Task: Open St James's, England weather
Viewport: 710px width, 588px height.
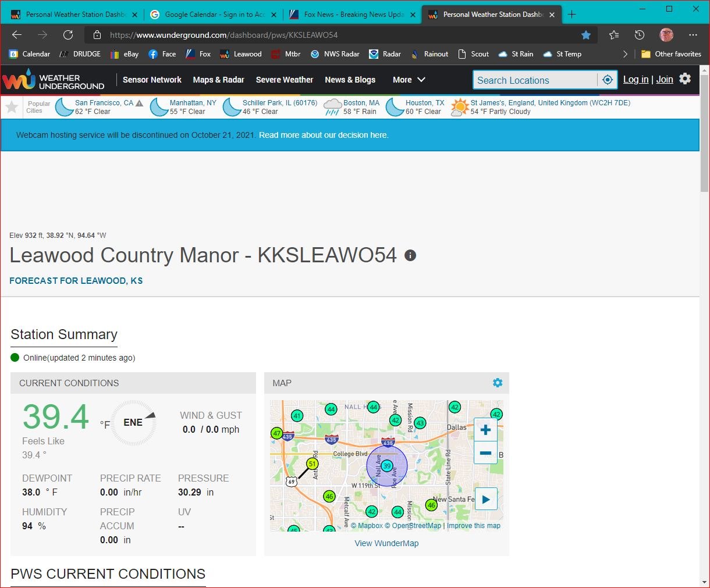Action: 550,103
